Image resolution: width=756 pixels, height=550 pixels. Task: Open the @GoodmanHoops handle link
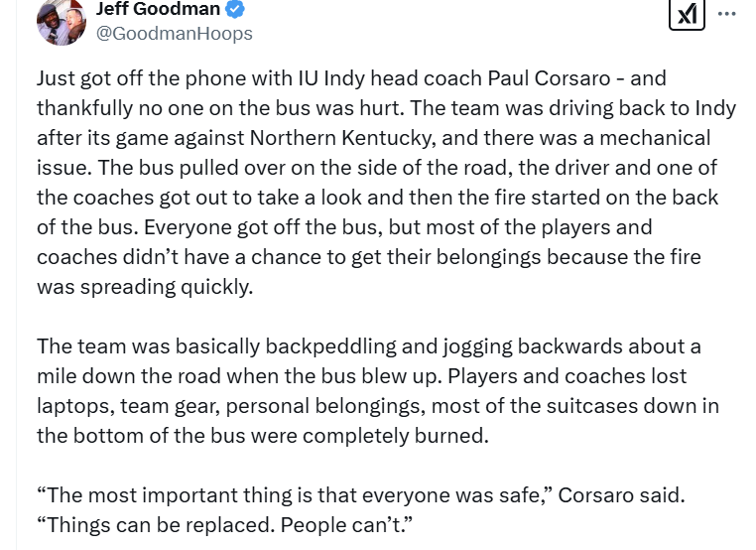[174, 33]
